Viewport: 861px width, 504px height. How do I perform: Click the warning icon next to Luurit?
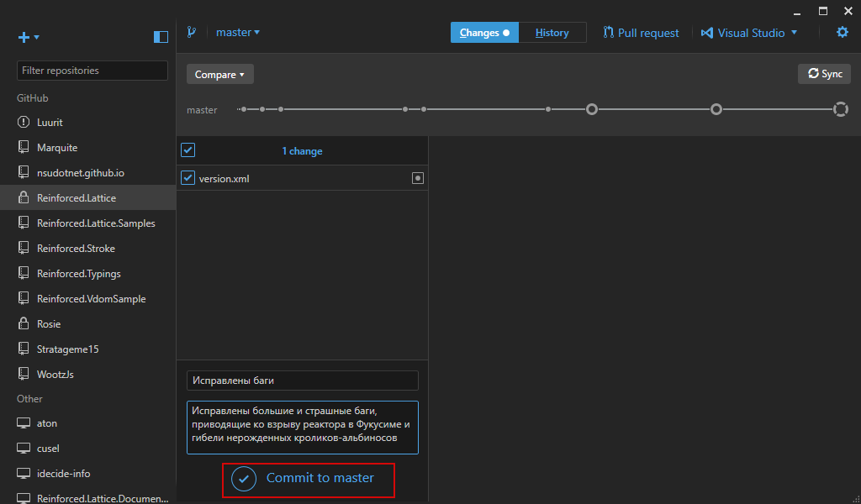pyautogui.click(x=23, y=122)
